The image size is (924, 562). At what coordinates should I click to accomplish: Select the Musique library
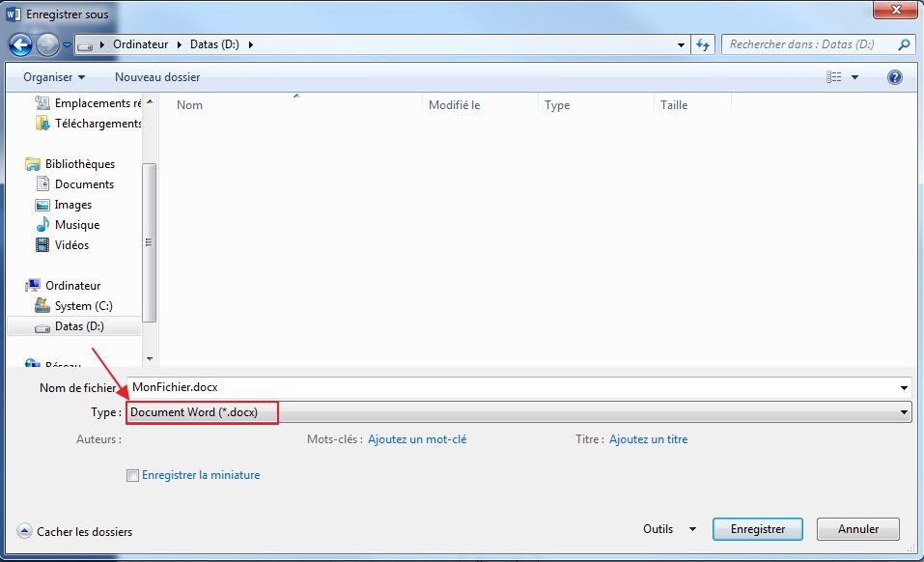[x=77, y=225]
